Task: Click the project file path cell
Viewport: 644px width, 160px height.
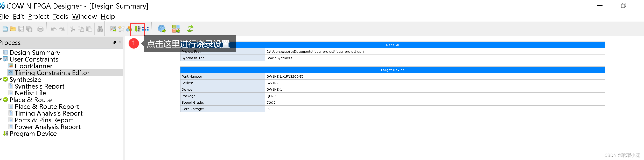Action: (435, 51)
